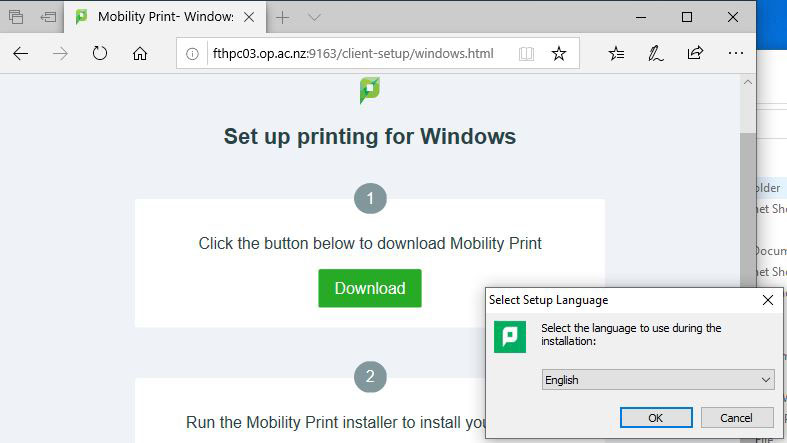Minimize the browser window
Screen dimensions: 787x443
(641, 18)
